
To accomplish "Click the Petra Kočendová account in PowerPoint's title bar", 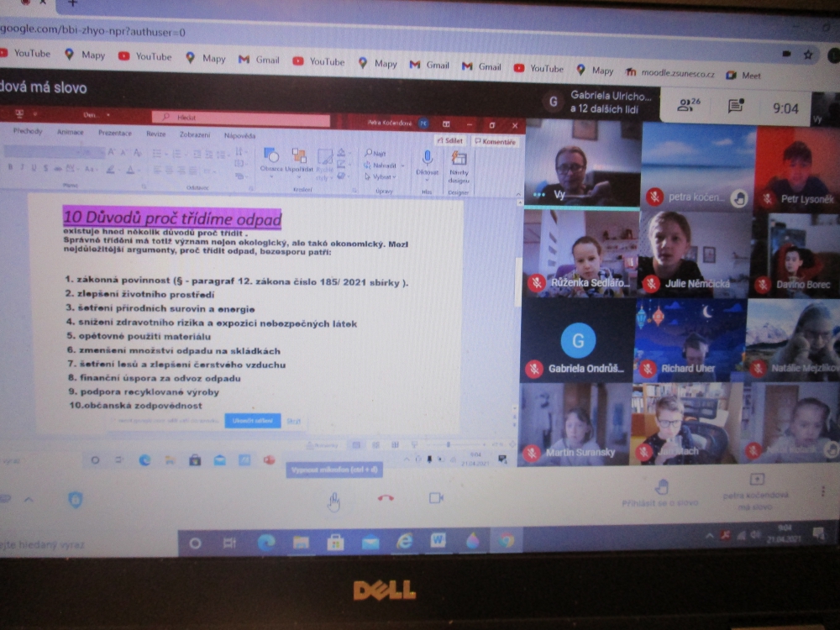I will pos(398,123).
